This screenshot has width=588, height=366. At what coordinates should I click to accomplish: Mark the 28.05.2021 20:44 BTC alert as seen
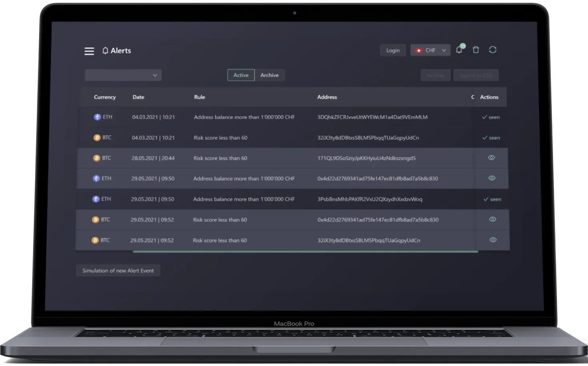click(x=492, y=158)
